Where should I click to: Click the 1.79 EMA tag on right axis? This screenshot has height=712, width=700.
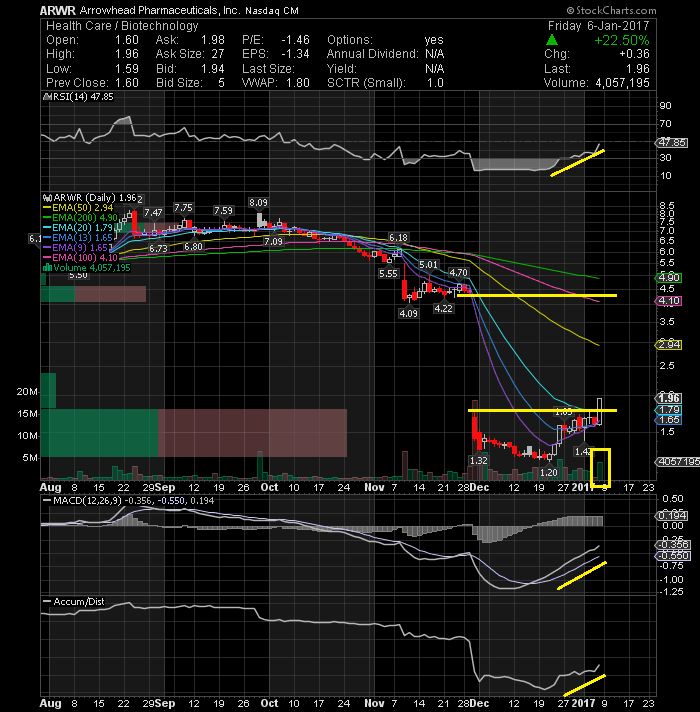tap(669, 410)
